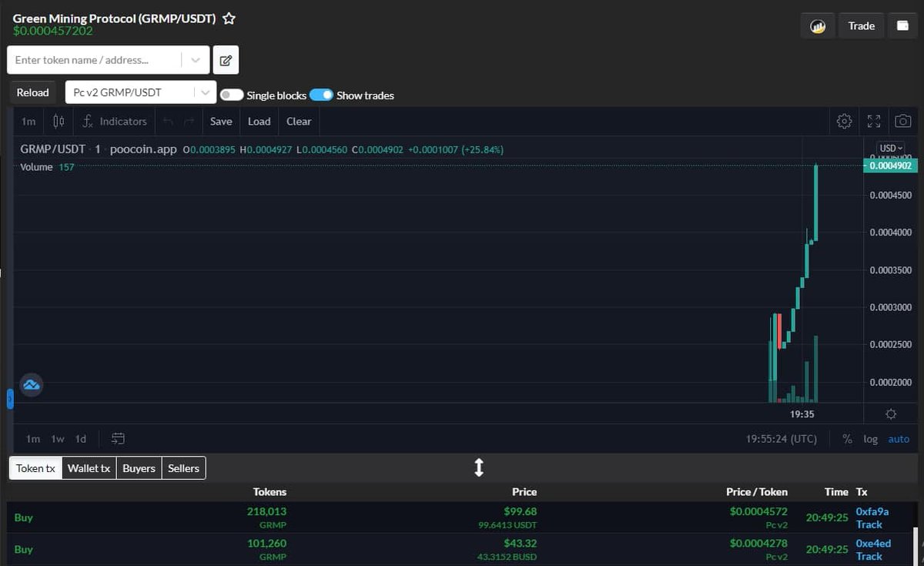Click Save in chart toolbar
The image size is (924, 566).
pyautogui.click(x=221, y=121)
